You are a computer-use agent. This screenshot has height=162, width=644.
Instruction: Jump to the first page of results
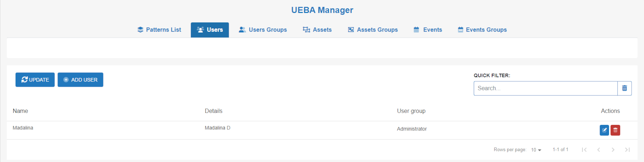point(584,150)
